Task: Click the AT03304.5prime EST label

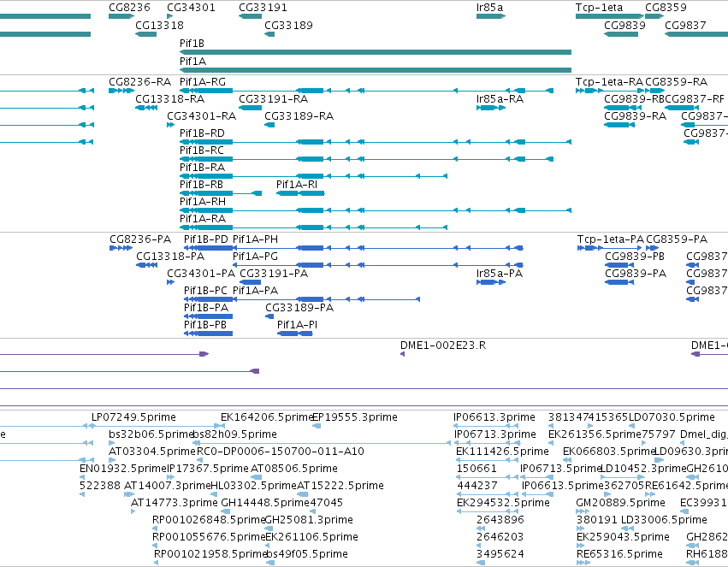Action: (152, 452)
